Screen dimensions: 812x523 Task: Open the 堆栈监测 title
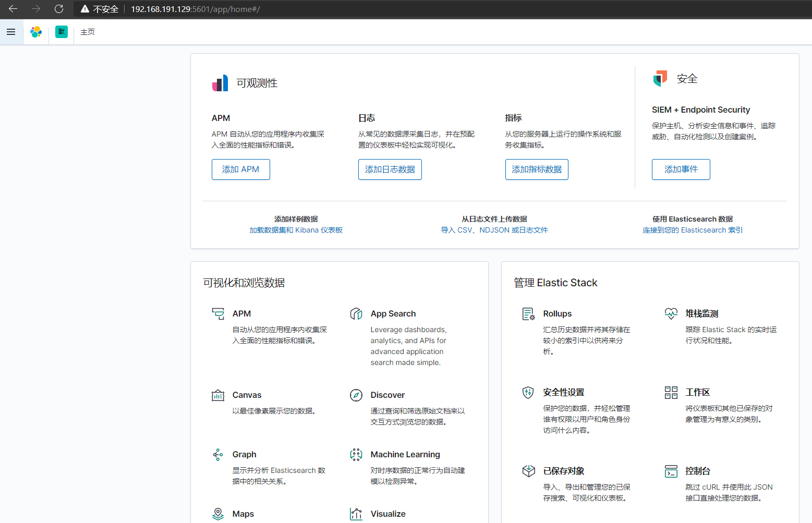pyautogui.click(x=702, y=314)
